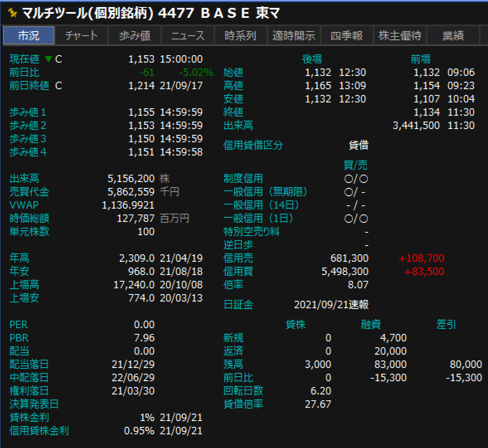Click 日証金 date 2021/09/21速報

(331, 304)
